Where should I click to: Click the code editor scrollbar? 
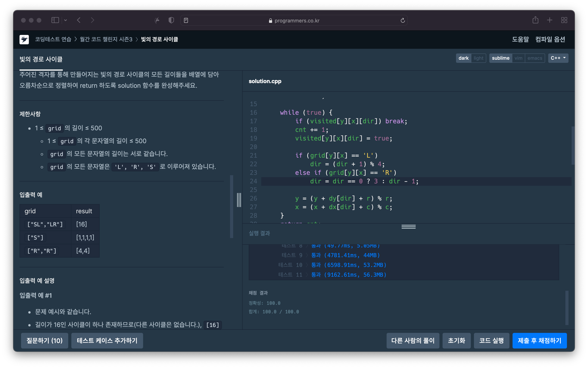pos(573,146)
